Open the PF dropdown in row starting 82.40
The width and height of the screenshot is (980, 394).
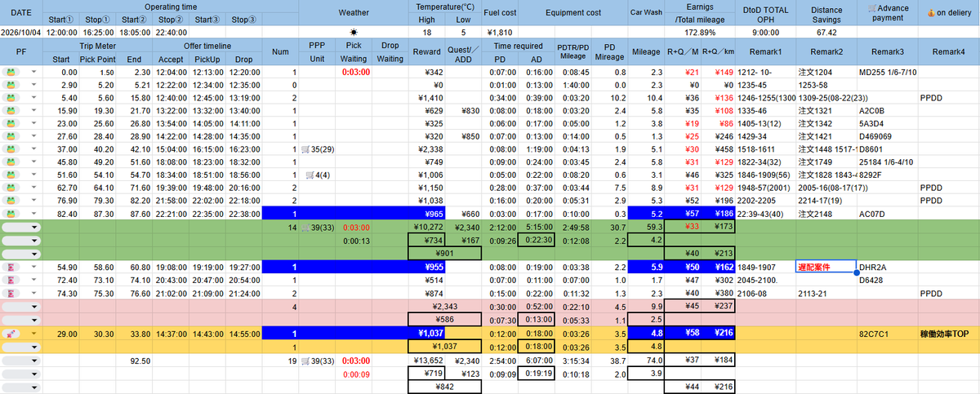[x=34, y=213]
